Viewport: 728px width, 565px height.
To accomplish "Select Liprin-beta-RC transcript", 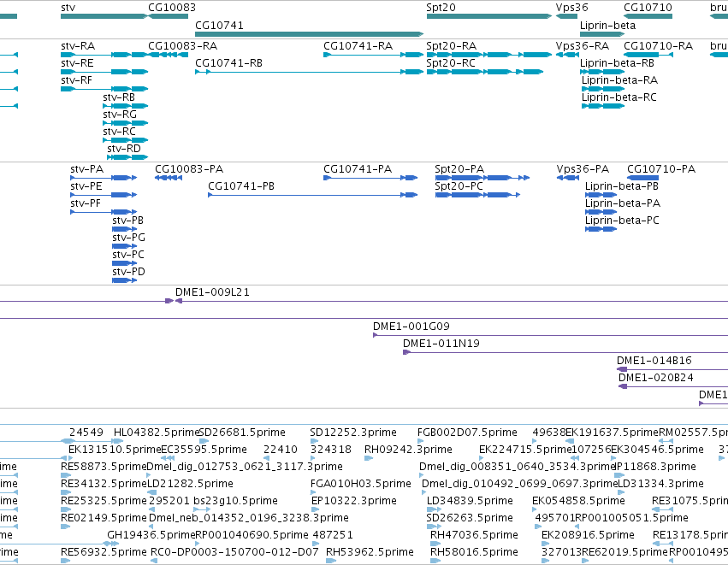I will click(x=603, y=106).
